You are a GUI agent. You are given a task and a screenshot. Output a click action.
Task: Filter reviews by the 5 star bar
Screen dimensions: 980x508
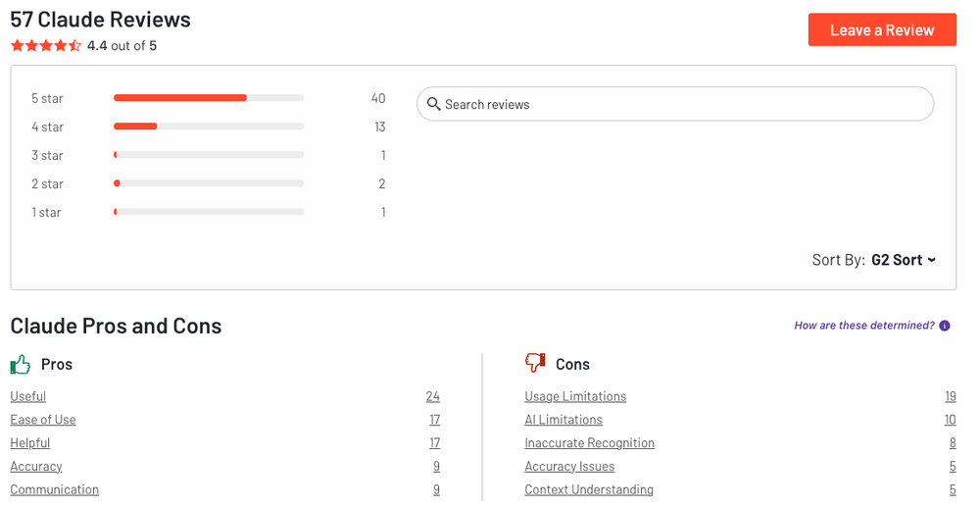click(208, 98)
